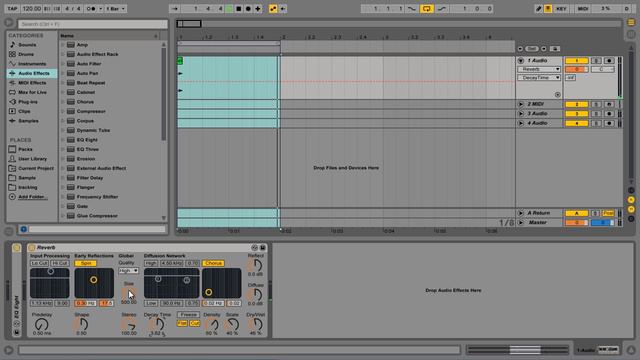Expand the Beat Repeat folder
This screenshot has height=360, width=640.
(62, 83)
